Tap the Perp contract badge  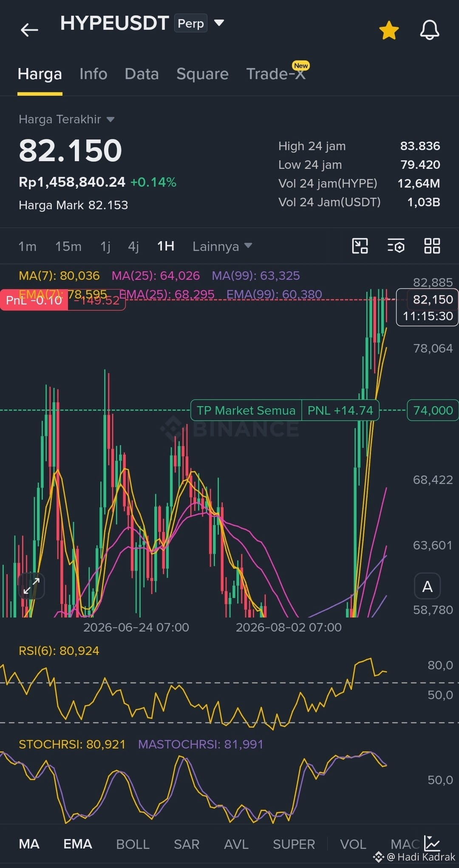[x=191, y=23]
